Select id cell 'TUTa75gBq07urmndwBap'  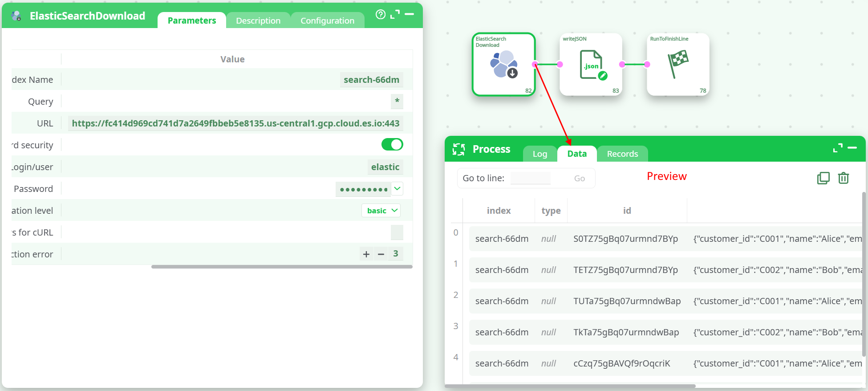(x=627, y=301)
